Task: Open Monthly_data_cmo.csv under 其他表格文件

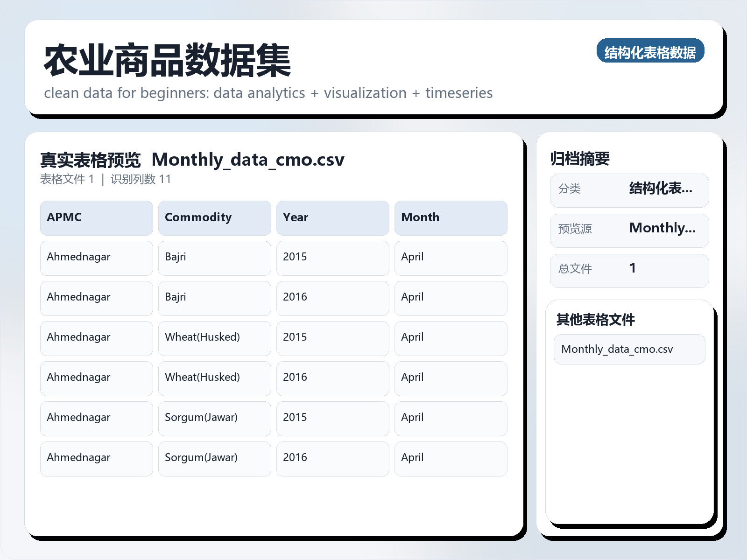Action: pyautogui.click(x=629, y=349)
